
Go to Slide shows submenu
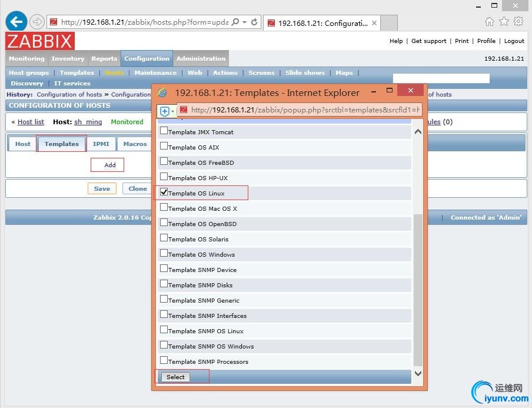pyautogui.click(x=305, y=72)
